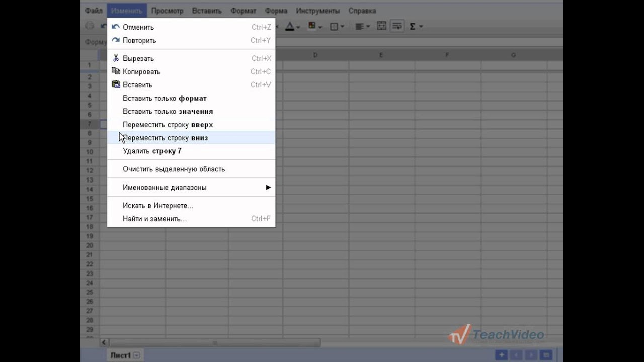Select column F header
Image resolution: width=644 pixels, height=362 pixels.
point(447,55)
